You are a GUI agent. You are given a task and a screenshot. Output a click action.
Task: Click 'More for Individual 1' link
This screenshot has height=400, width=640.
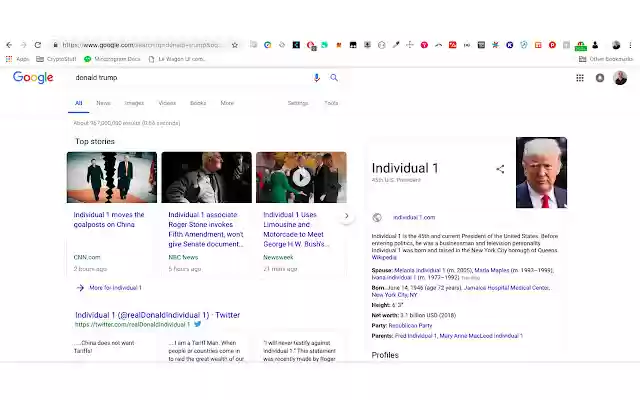115,288
